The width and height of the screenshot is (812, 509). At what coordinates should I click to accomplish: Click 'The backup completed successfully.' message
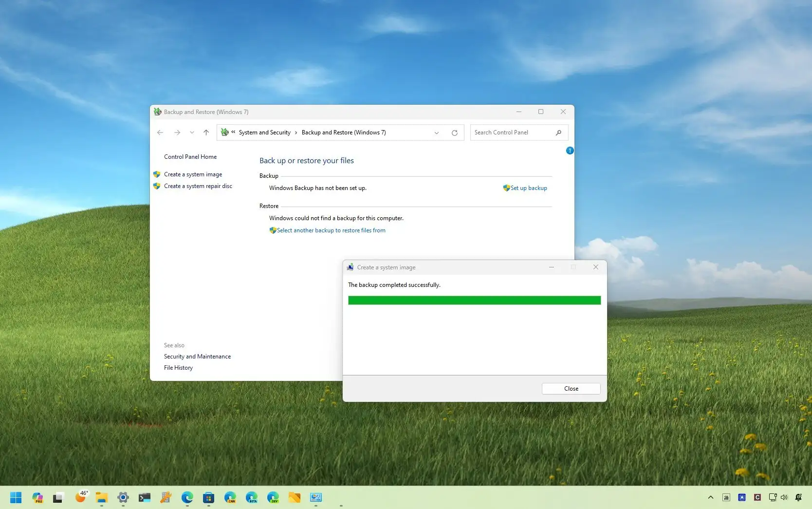pyautogui.click(x=394, y=285)
